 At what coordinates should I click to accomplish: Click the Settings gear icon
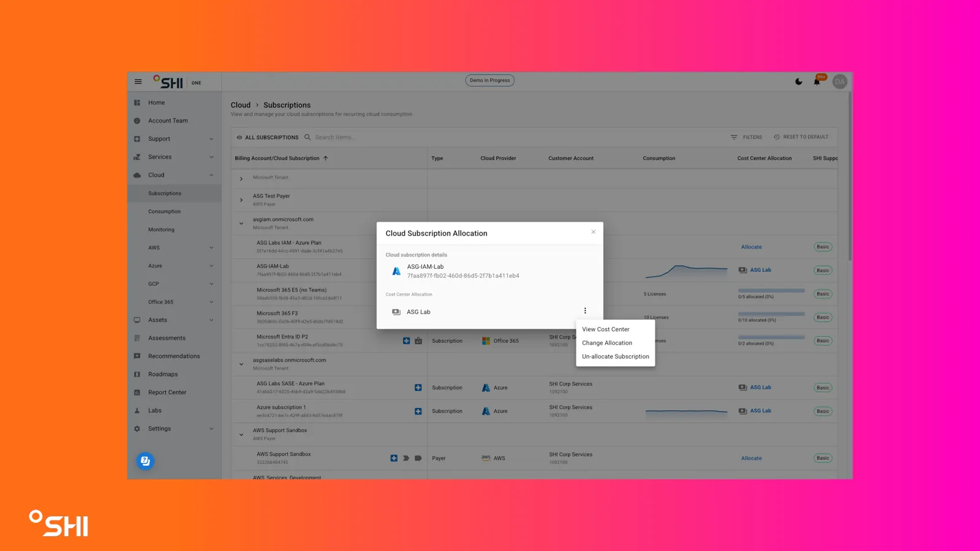[x=137, y=429]
